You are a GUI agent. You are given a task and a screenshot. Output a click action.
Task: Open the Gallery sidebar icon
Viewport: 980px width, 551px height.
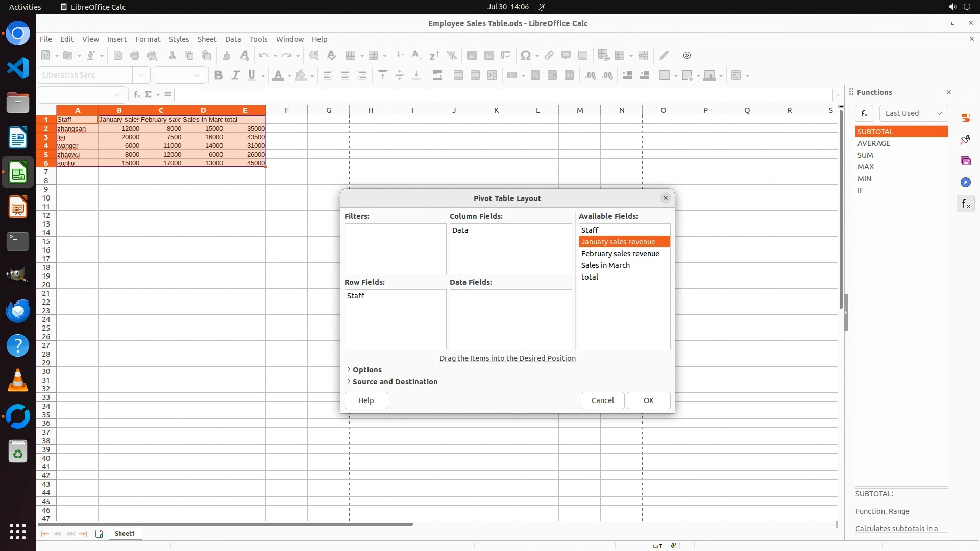[x=965, y=161]
